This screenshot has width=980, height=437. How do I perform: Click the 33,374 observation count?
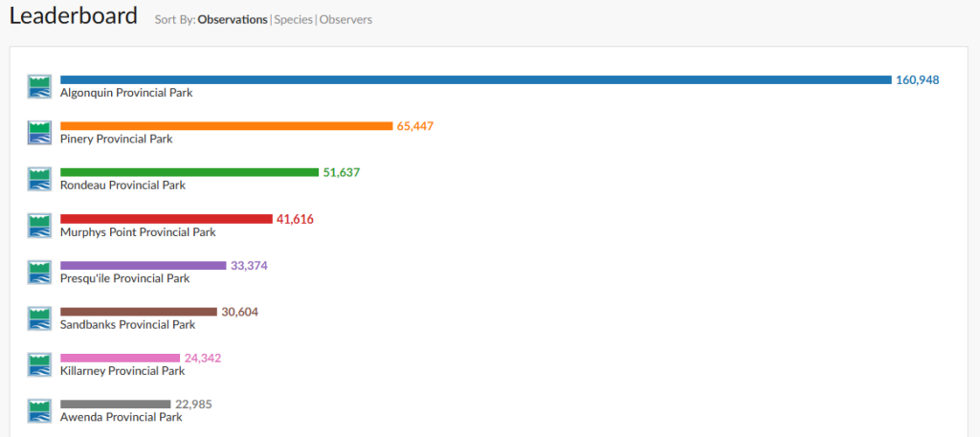tap(250, 265)
